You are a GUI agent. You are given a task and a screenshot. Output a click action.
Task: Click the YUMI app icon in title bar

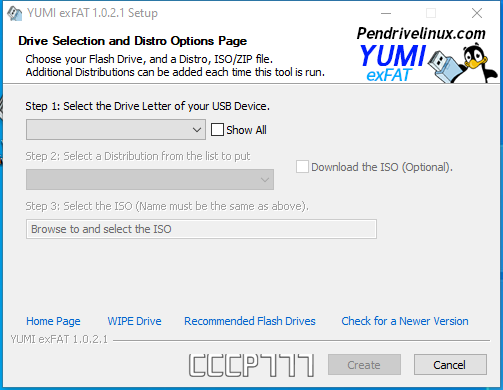click(14, 13)
